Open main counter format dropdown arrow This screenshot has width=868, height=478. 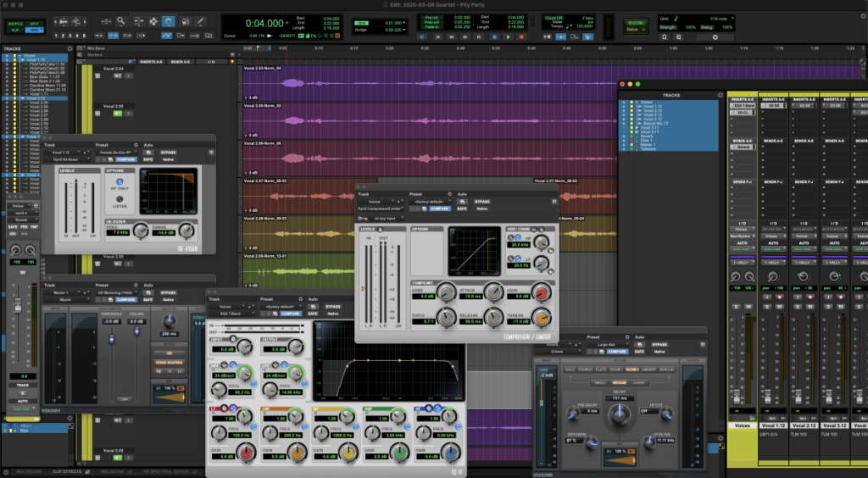click(x=287, y=23)
